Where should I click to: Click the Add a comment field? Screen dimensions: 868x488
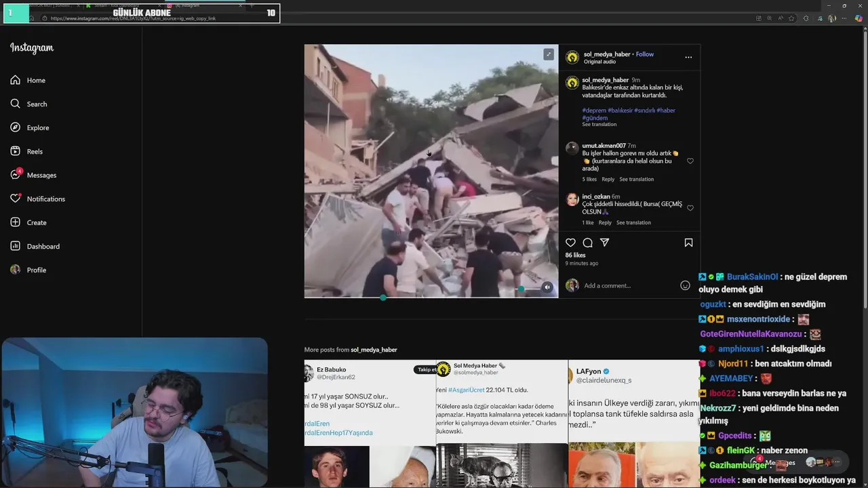[629, 286]
